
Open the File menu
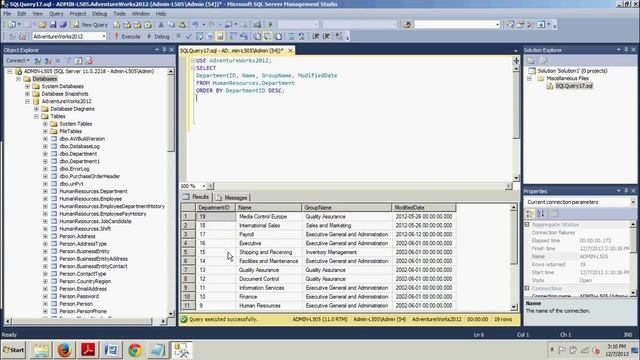click(x=7, y=13)
